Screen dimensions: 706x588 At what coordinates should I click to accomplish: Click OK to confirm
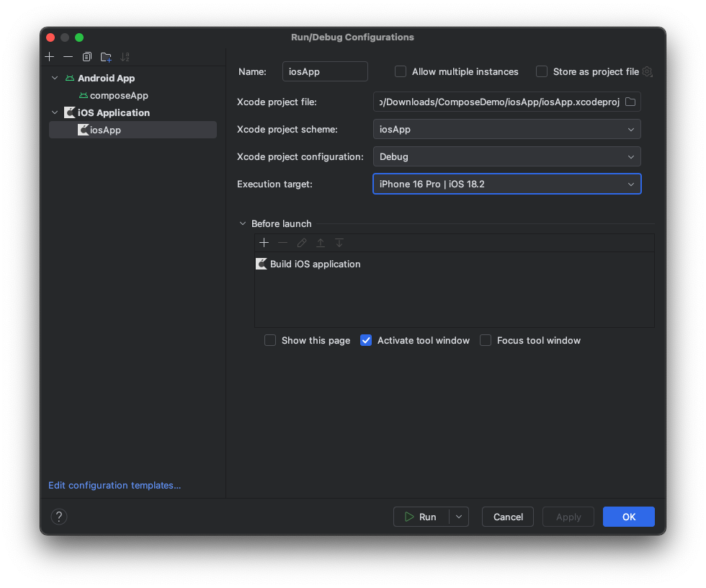point(628,517)
